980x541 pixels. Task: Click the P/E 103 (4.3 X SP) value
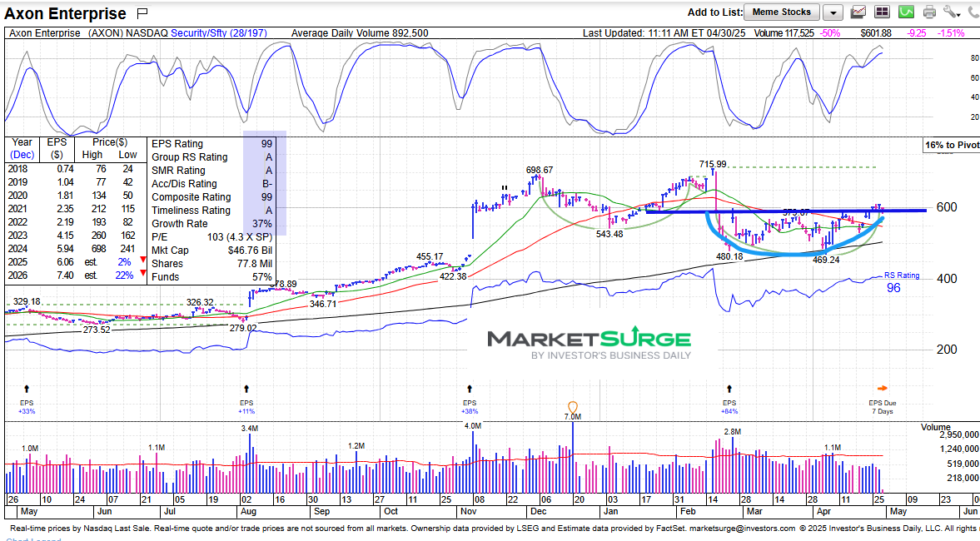pyautogui.click(x=240, y=236)
